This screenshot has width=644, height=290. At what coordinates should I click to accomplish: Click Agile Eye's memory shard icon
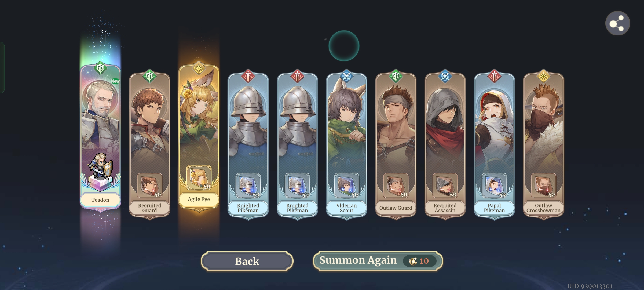199,177
